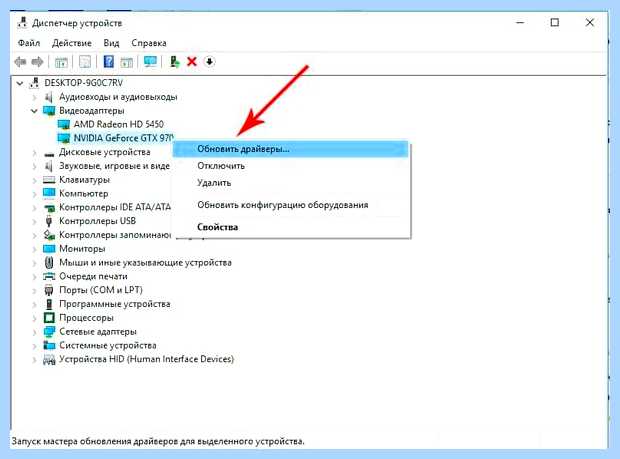Viewport: 620px width, 459px height.
Task: Expand the Сетевые адаптеры category
Action: tap(34, 332)
